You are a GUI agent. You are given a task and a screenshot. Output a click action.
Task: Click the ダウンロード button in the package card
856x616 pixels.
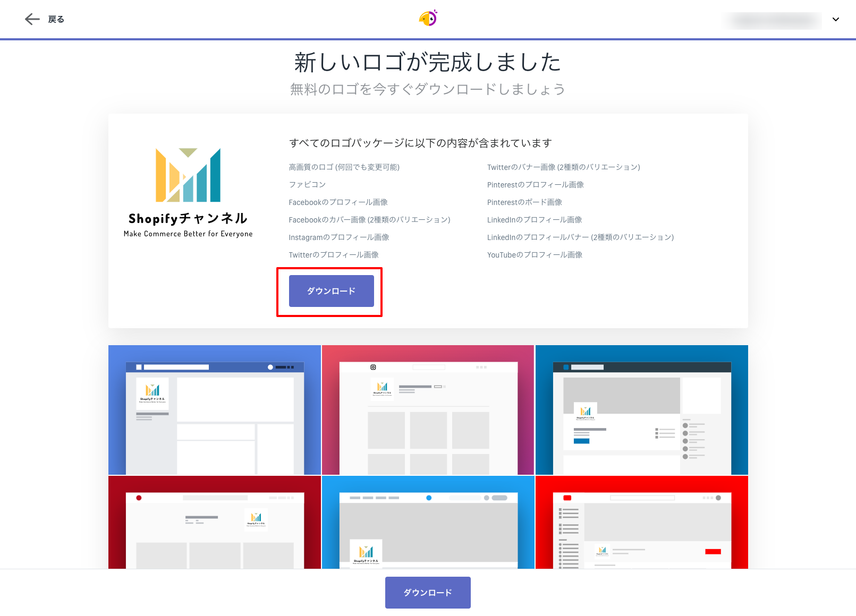click(x=332, y=291)
